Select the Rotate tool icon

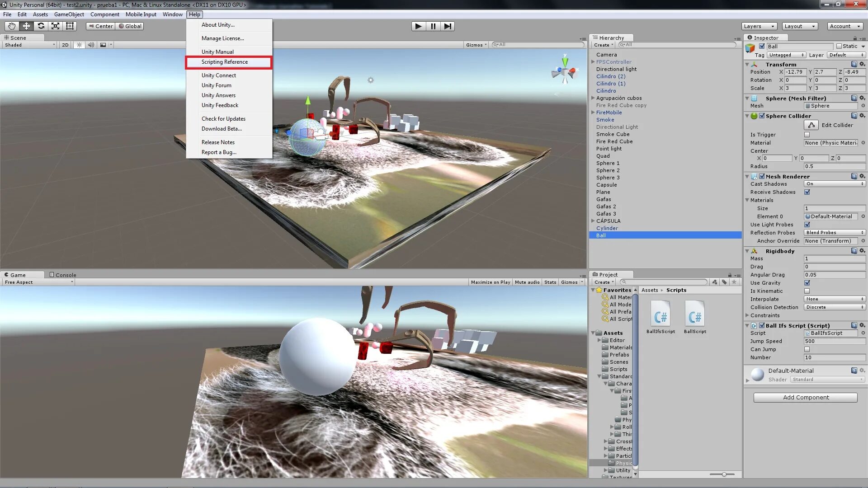[41, 26]
